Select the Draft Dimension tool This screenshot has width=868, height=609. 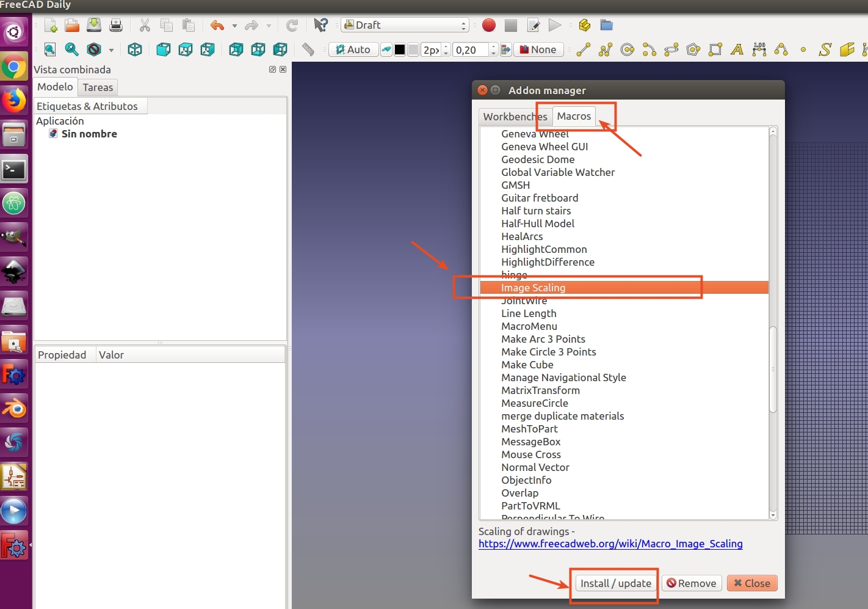pos(759,49)
